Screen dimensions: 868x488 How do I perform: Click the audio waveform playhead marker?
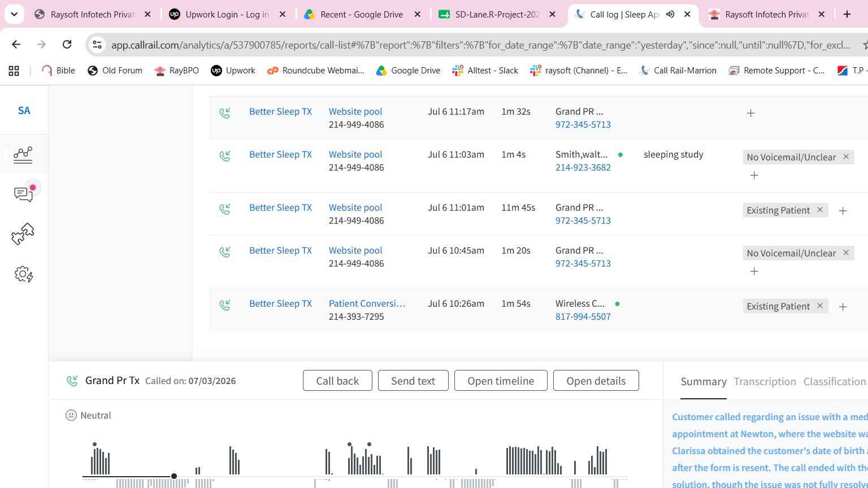[174, 476]
